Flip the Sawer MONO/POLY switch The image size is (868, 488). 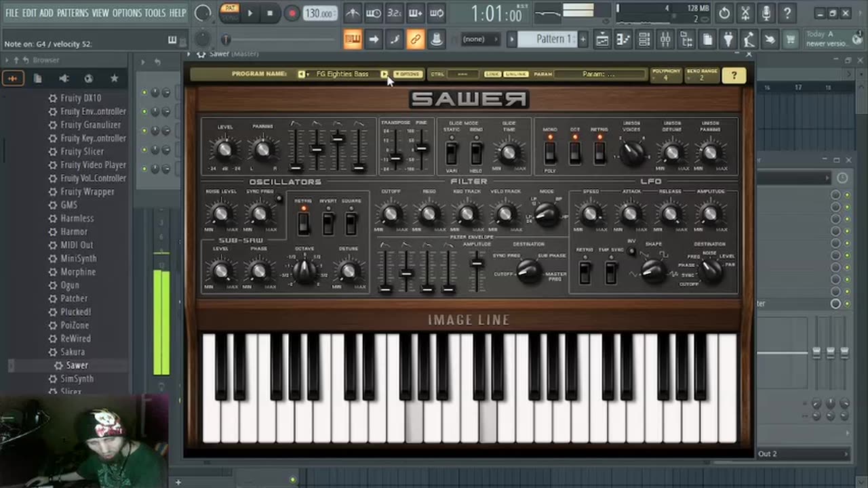(x=550, y=153)
